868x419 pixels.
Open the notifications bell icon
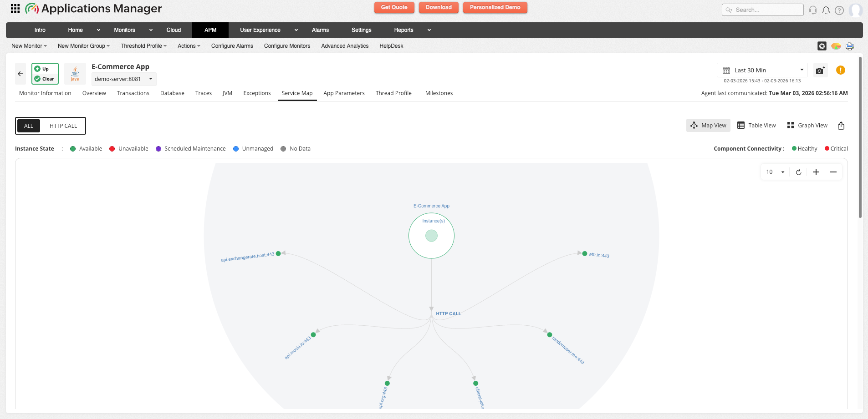point(826,10)
